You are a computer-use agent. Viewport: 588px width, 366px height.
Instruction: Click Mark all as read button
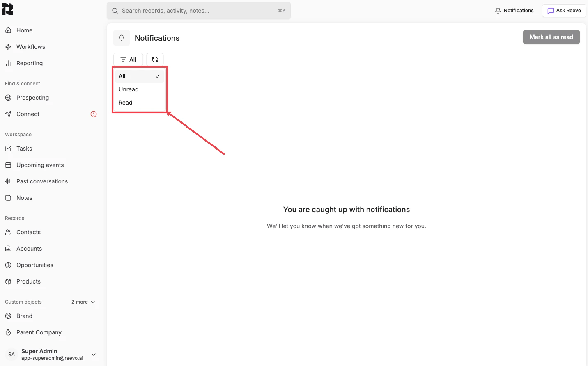551,37
